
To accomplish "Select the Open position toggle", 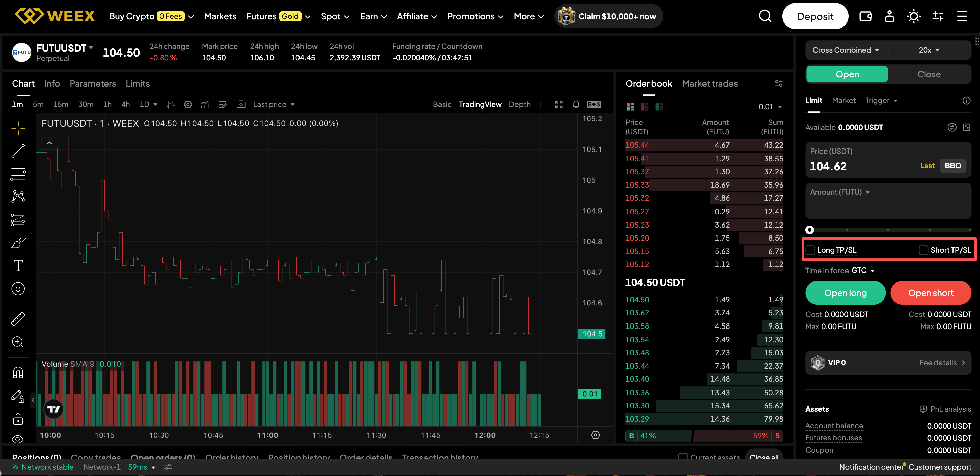I will tap(847, 74).
